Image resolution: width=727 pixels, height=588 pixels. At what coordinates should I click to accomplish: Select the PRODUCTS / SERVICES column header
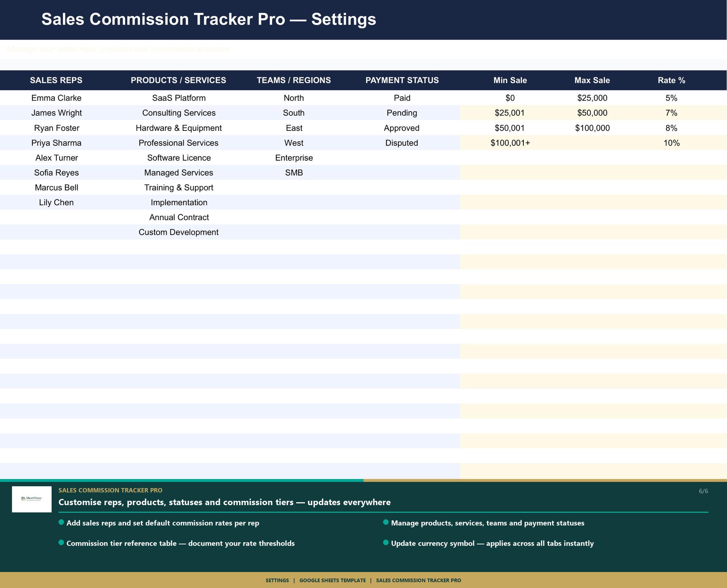point(178,80)
